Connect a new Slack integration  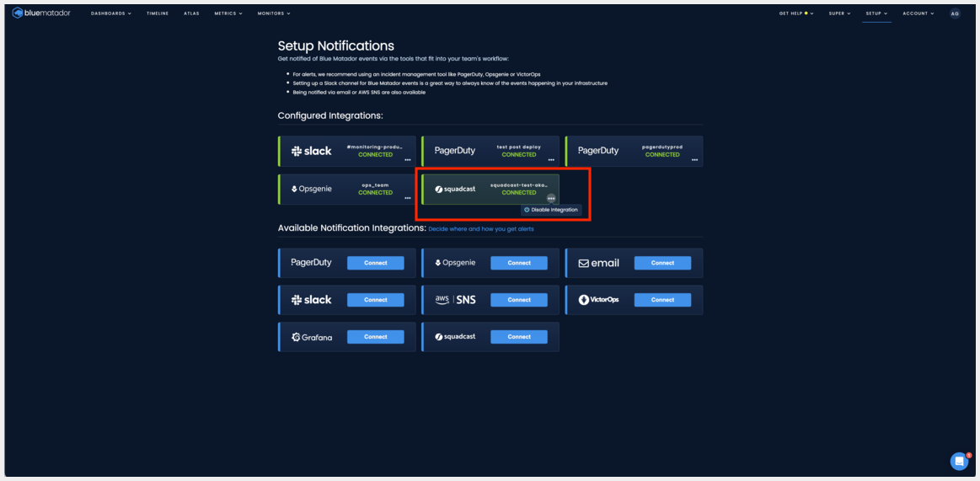tap(376, 300)
